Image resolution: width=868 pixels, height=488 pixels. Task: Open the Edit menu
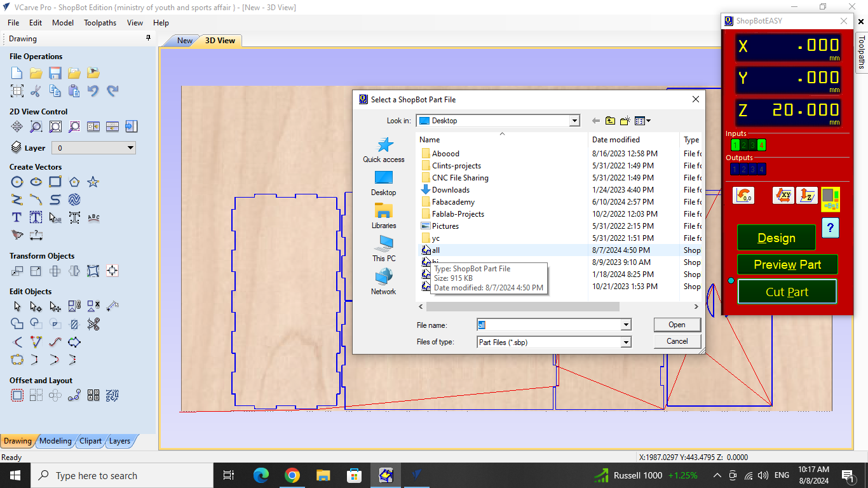36,22
